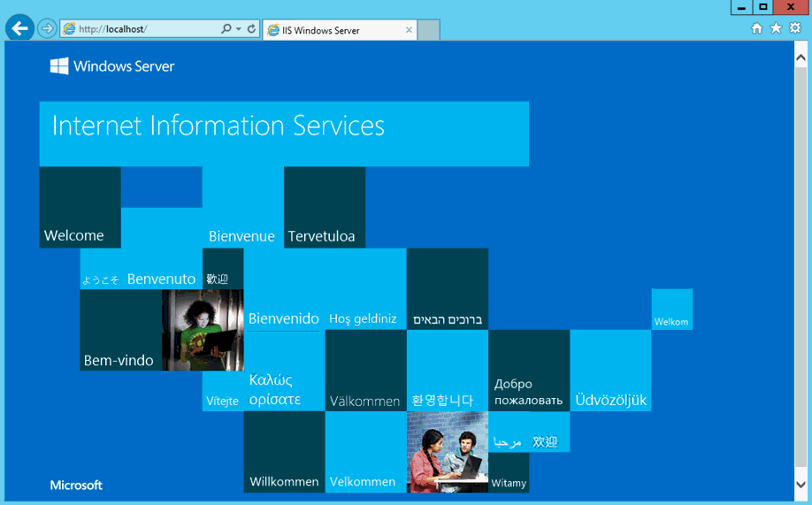Click the Vítejte tile

click(223, 391)
